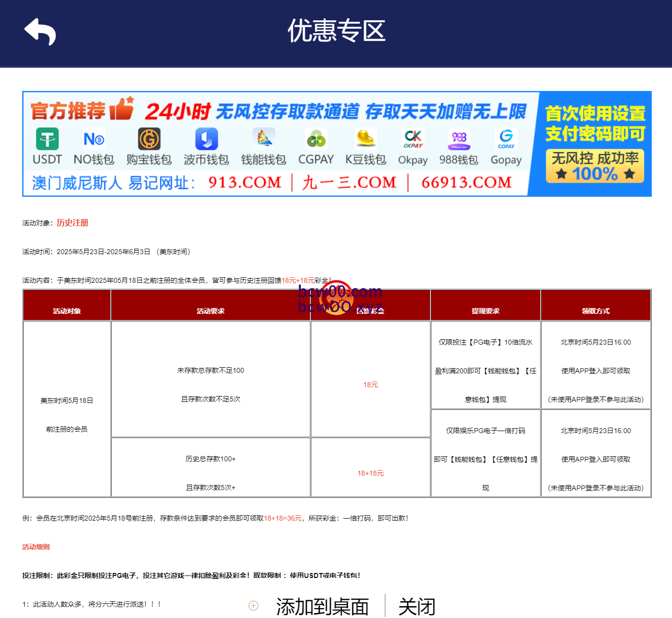Click the Gopay icon

click(506, 139)
